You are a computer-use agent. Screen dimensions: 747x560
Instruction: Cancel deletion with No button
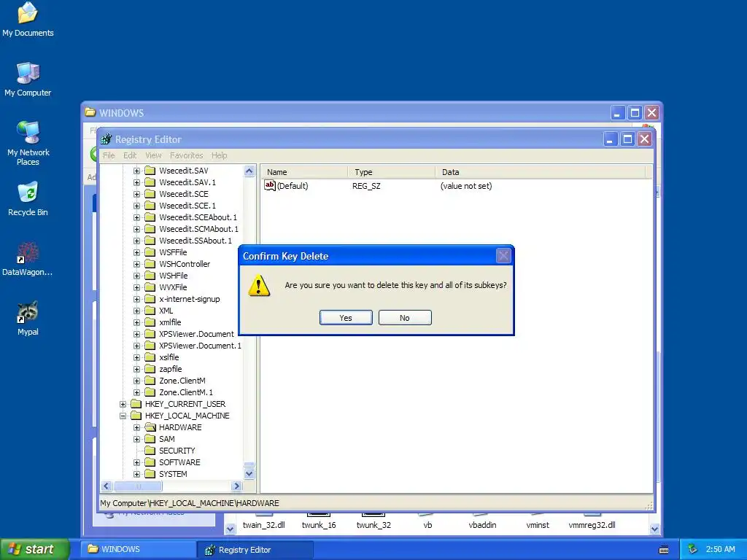(405, 318)
